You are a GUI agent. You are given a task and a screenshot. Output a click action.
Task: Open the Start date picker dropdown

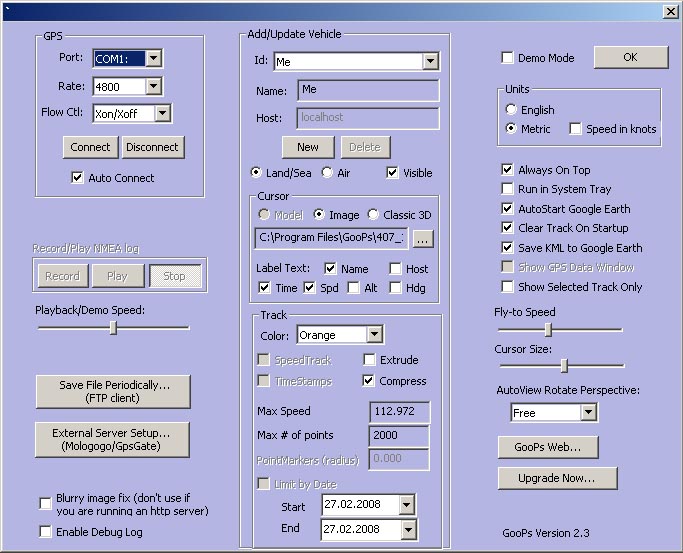coord(406,505)
